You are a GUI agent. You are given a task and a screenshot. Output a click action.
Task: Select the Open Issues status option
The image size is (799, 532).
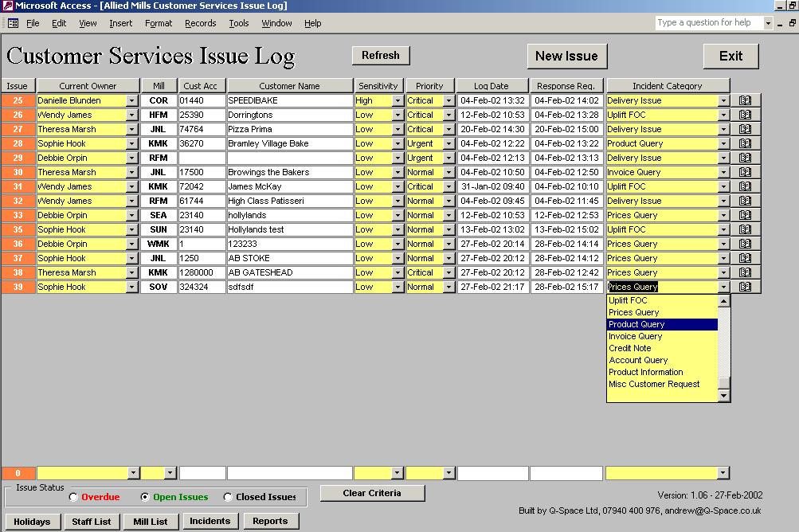click(145, 497)
